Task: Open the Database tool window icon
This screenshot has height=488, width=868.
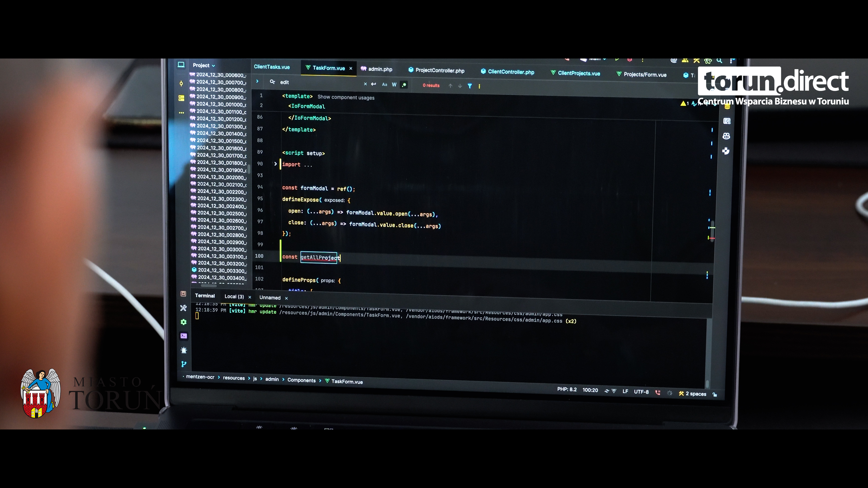Action: 727,107
